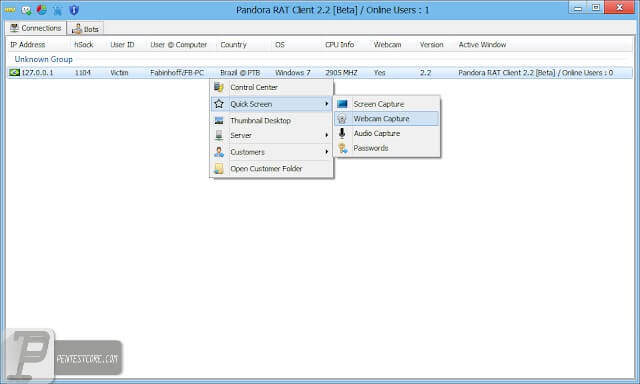640x384 pixels.
Task: Click the 127.0.0.1 IP address cell
Action: (38, 73)
